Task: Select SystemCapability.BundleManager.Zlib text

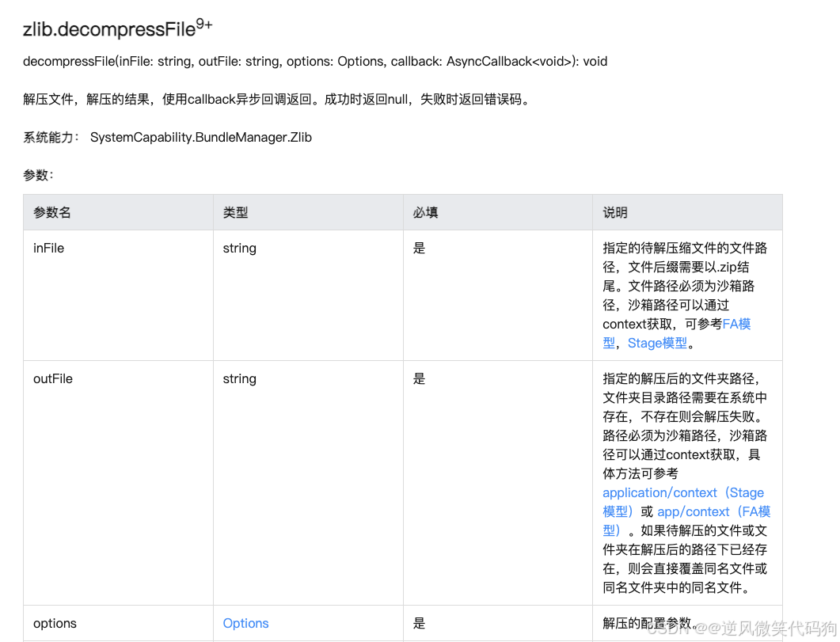Action: (x=201, y=138)
